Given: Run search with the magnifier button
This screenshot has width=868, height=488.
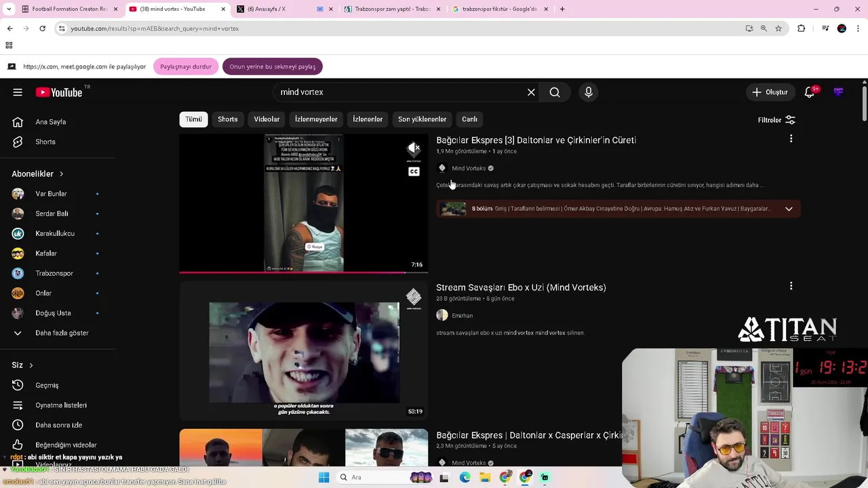Looking at the screenshot, I should [555, 92].
